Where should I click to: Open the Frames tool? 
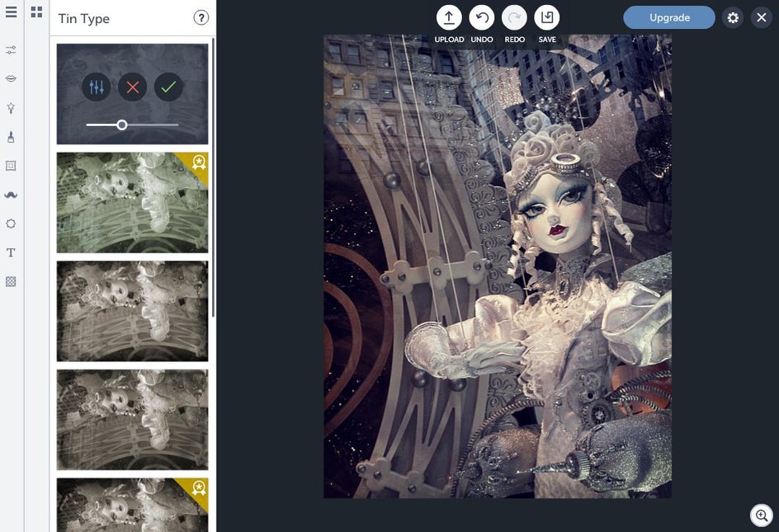[x=11, y=166]
